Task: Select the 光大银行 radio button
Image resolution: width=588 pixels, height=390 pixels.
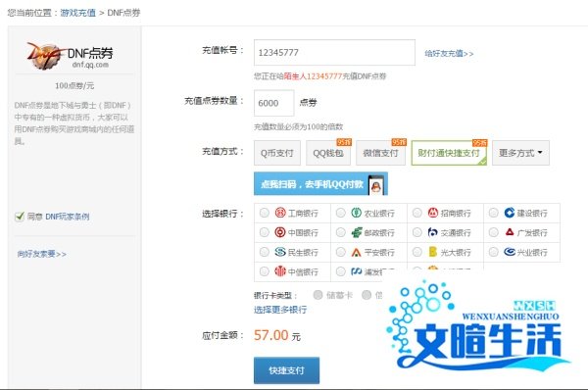Action: [x=417, y=252]
